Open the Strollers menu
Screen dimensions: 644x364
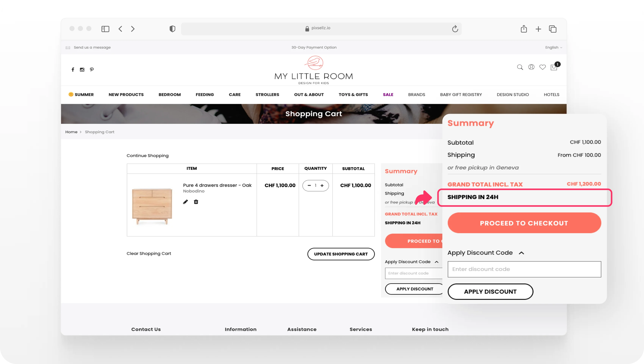click(x=267, y=95)
